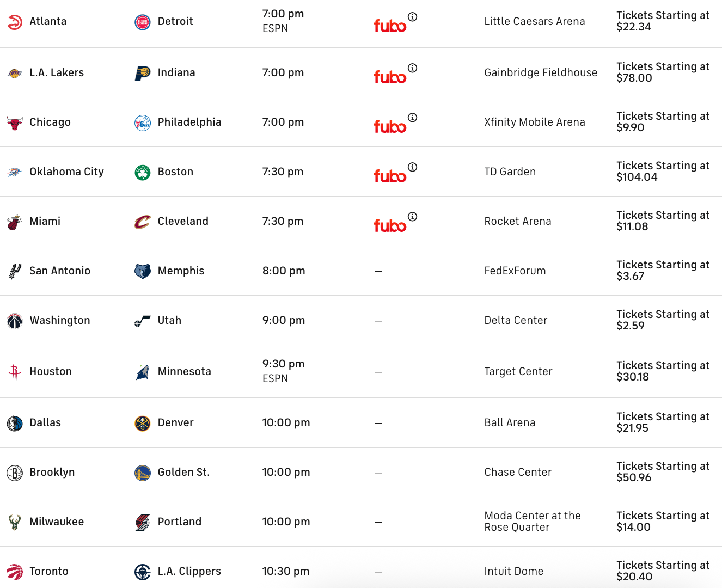Viewport: 722px width, 588px height.
Task: Click the Toronto Raptors logo icon
Action: coord(15,572)
